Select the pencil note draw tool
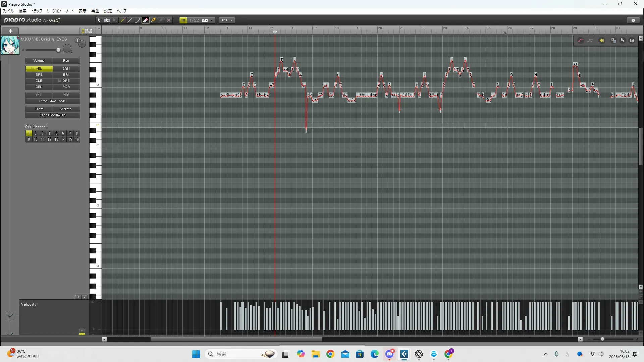The width and height of the screenshot is (644, 362). pyautogui.click(x=122, y=20)
